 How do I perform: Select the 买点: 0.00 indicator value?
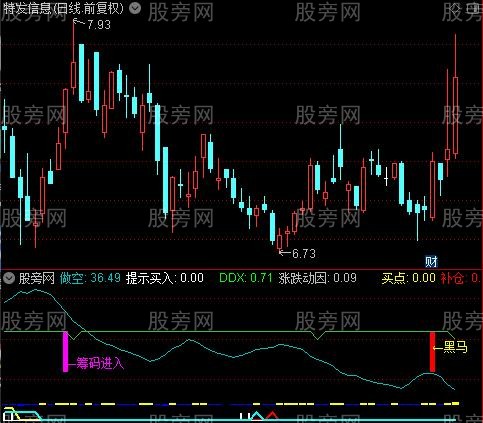point(409,278)
